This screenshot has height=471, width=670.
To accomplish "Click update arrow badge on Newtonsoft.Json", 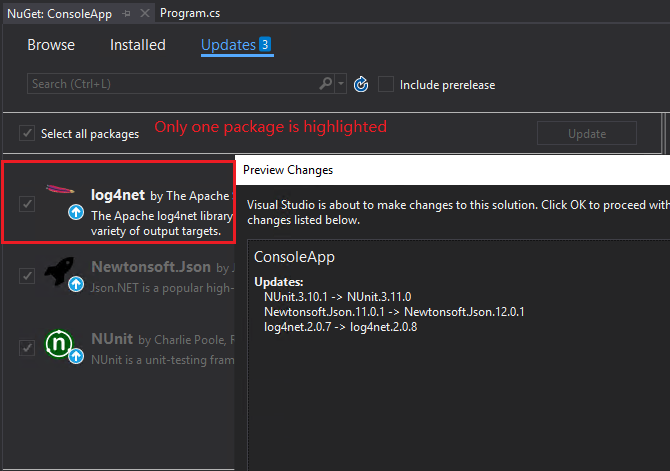I will point(76,284).
